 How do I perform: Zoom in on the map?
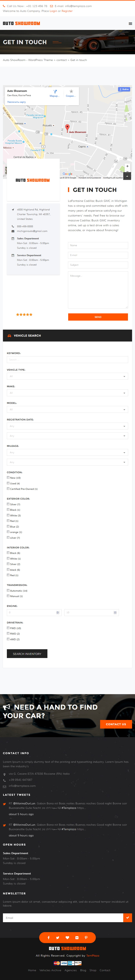(127, 166)
